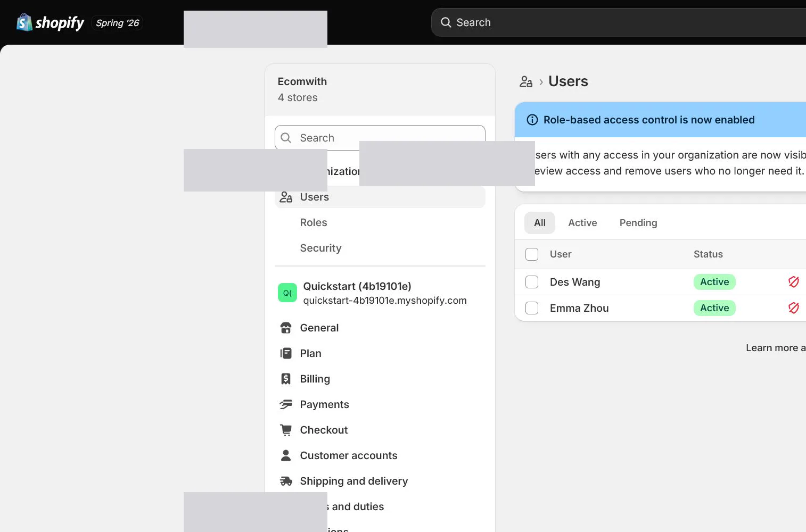
Task: Click the info icon in the role-based banner
Action: [x=532, y=120]
